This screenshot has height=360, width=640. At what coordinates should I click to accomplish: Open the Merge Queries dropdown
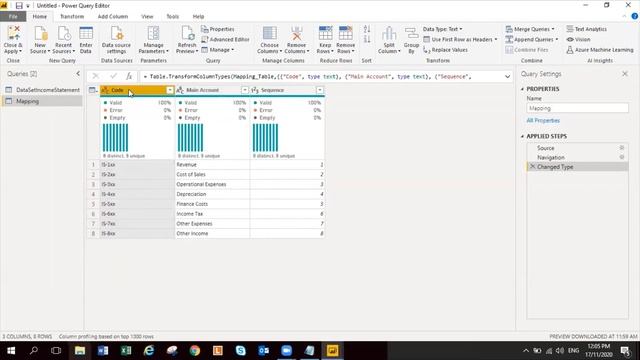530,29
